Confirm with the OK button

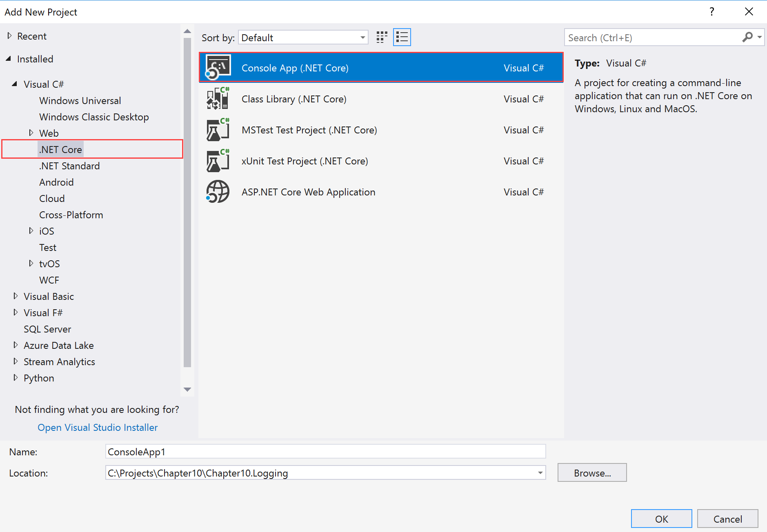(x=661, y=519)
